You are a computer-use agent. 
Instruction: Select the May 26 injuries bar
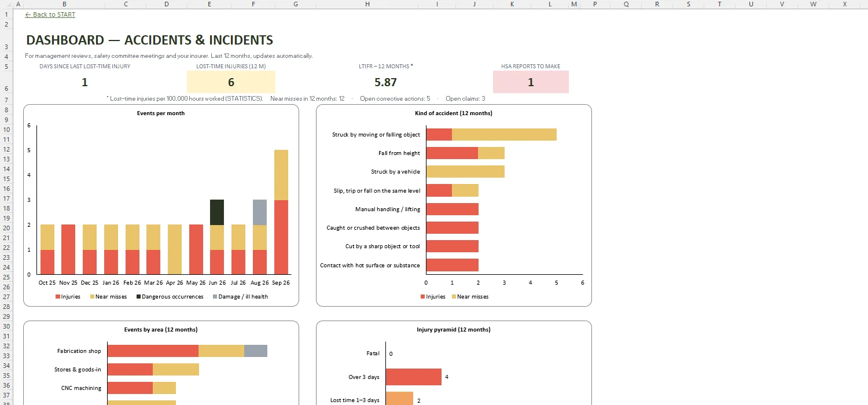(196, 249)
